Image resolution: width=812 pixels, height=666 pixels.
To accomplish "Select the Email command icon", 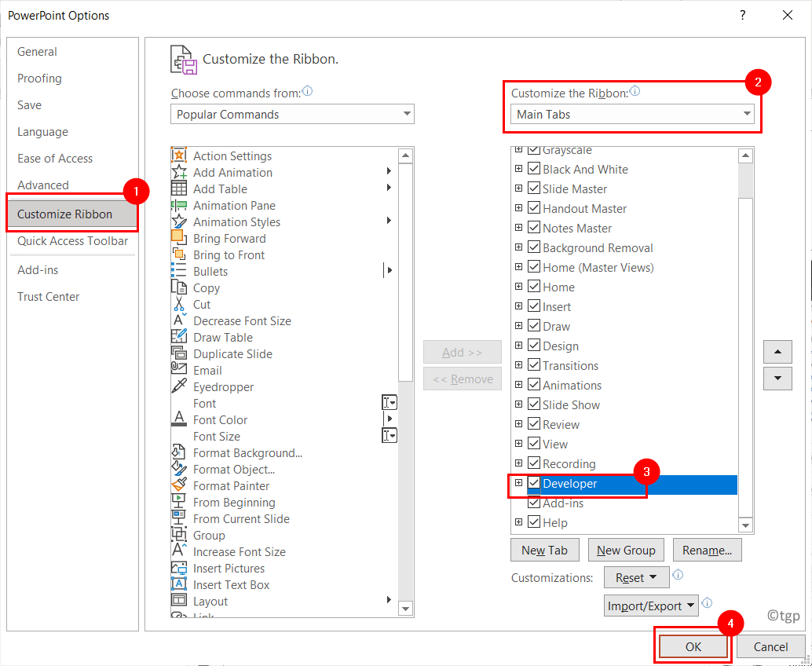I will pos(179,370).
